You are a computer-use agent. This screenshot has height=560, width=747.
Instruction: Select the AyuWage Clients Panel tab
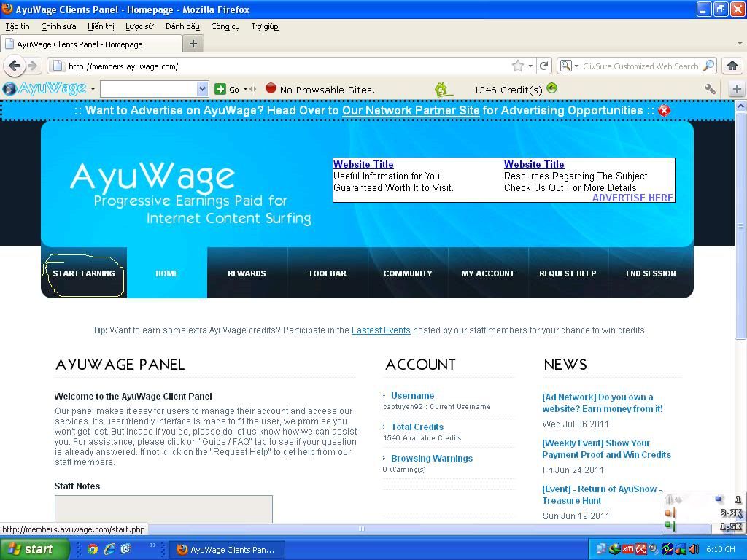[91, 44]
